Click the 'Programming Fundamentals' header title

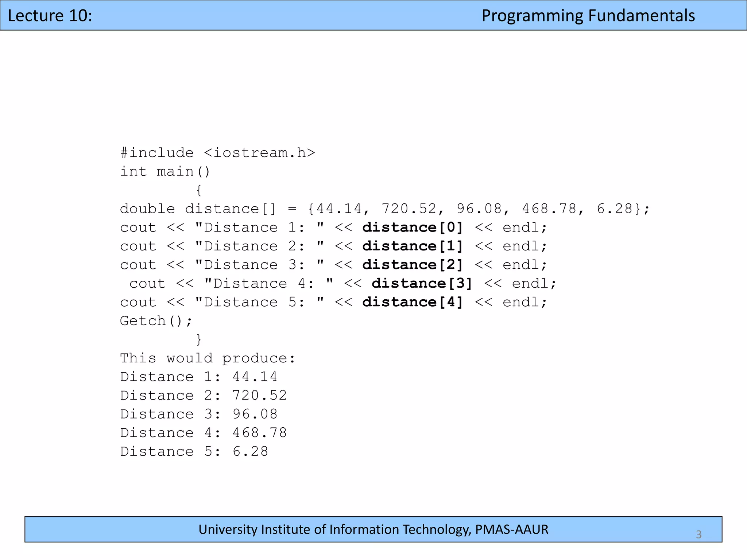[588, 16]
